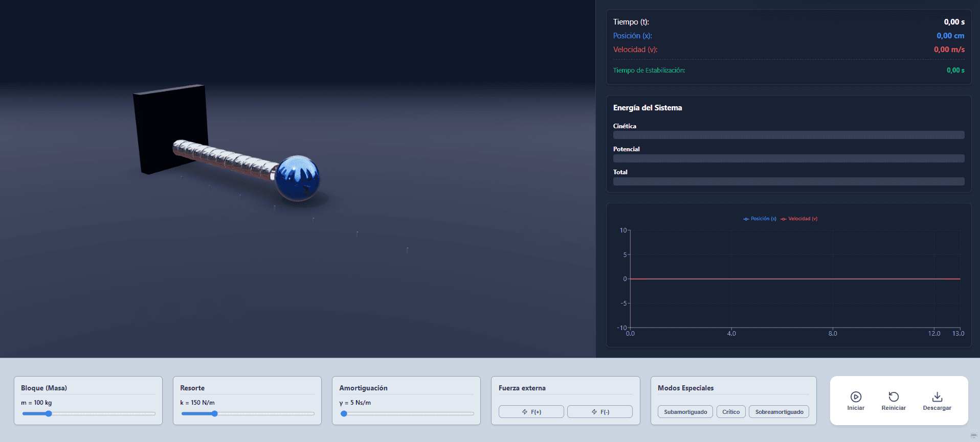980x442 pixels.
Task: Reset the simulation using the Reiniciar icon
Action: [894, 397]
